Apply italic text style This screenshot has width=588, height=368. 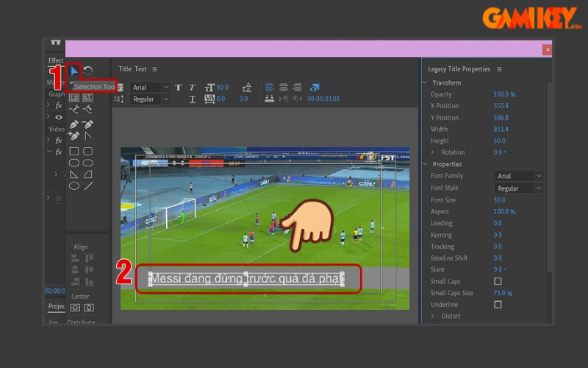(x=192, y=88)
